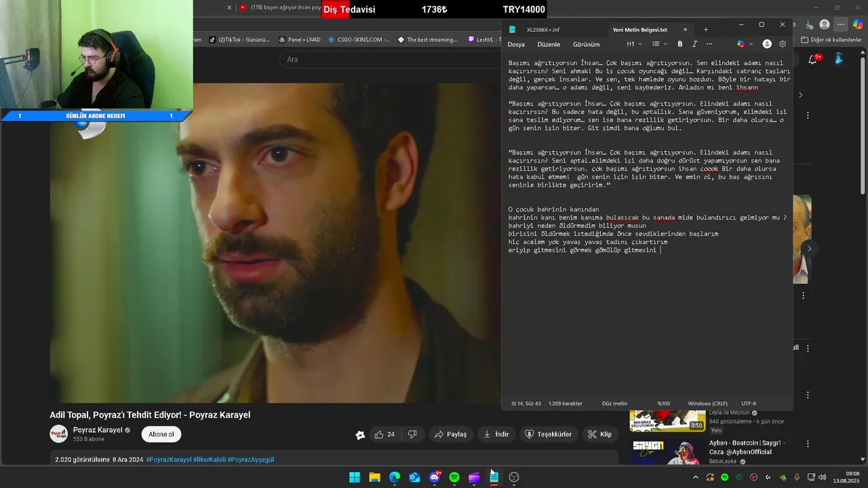The width and height of the screenshot is (868, 488).
Task: Open File Explorer from the taskbar
Action: (374, 477)
